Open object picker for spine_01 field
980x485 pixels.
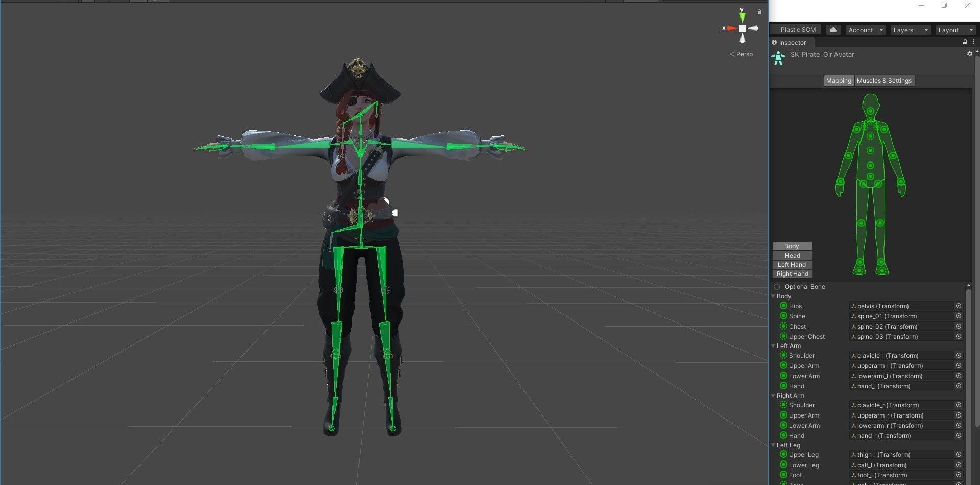point(958,316)
